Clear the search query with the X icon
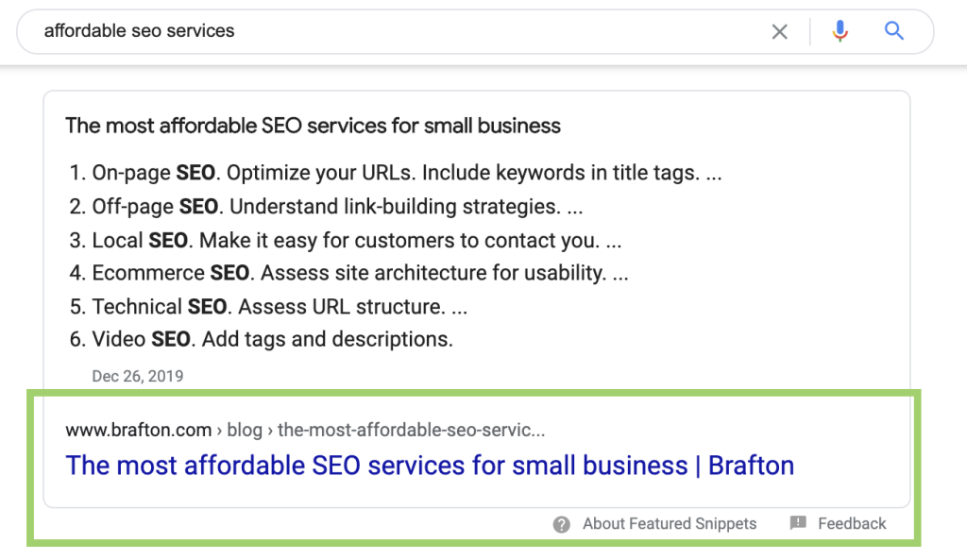This screenshot has width=967, height=560. click(780, 32)
